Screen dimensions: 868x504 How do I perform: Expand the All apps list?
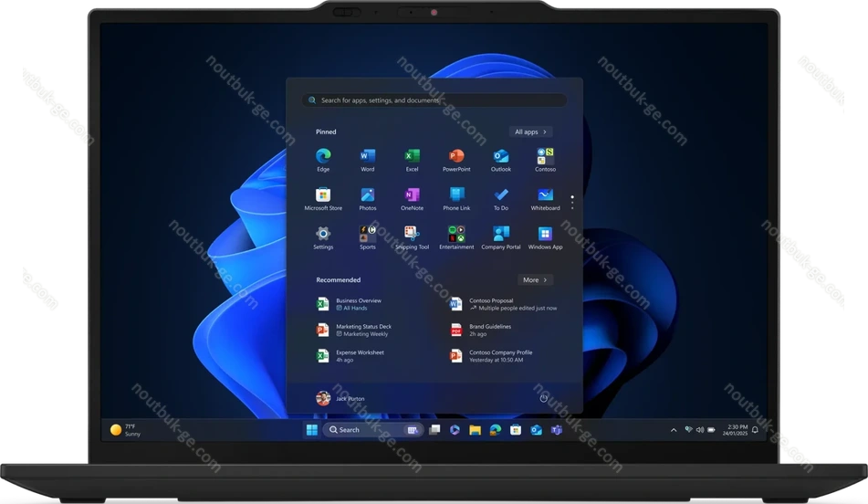(x=530, y=131)
